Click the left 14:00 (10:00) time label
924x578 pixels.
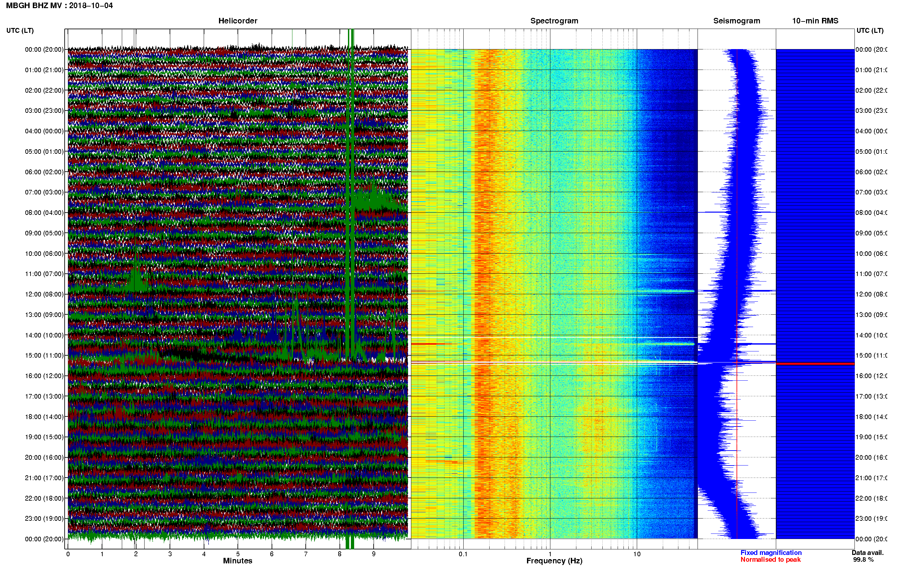[x=44, y=335]
